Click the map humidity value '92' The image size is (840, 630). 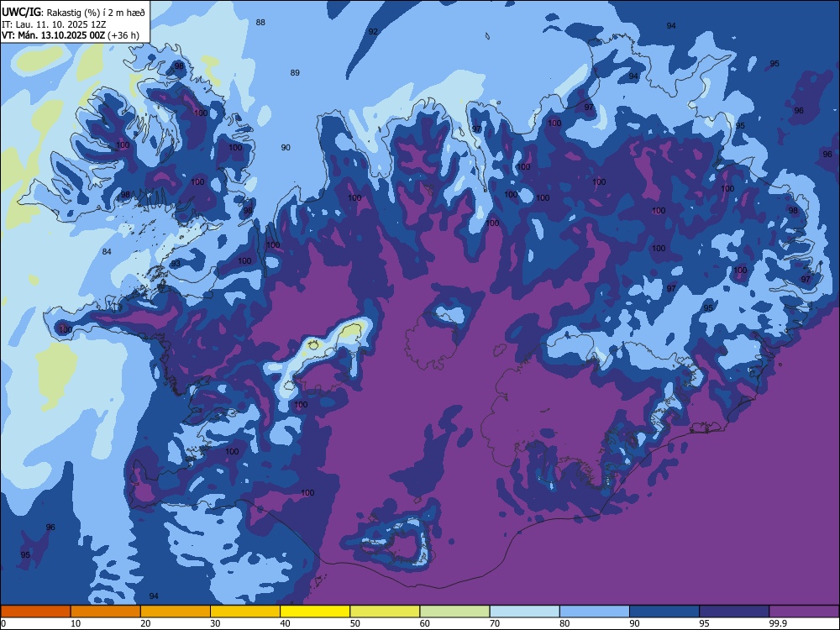click(x=373, y=32)
